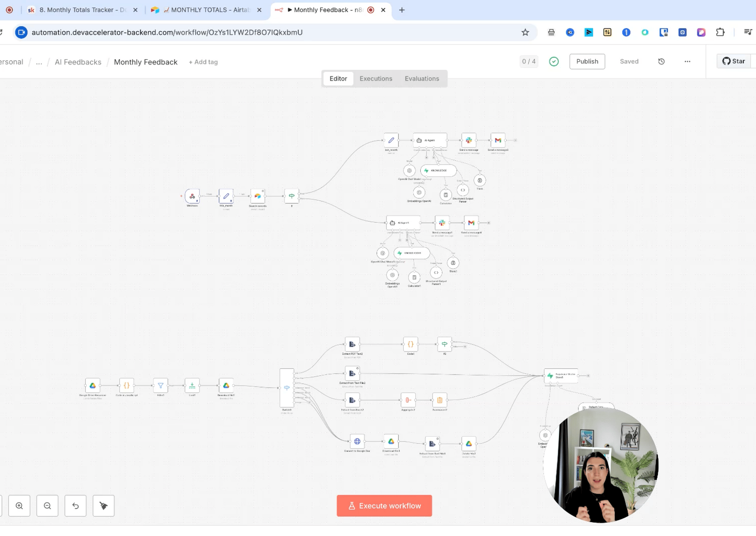This screenshot has height=536, width=756.
Task: Switch to the Executions tab
Action: point(375,79)
